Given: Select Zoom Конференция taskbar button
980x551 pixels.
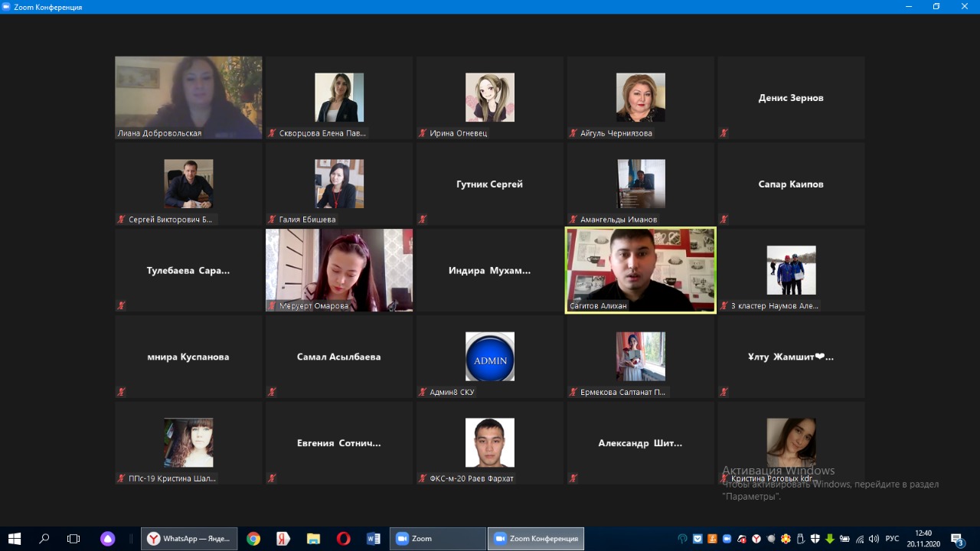Looking at the screenshot, I should [x=536, y=539].
